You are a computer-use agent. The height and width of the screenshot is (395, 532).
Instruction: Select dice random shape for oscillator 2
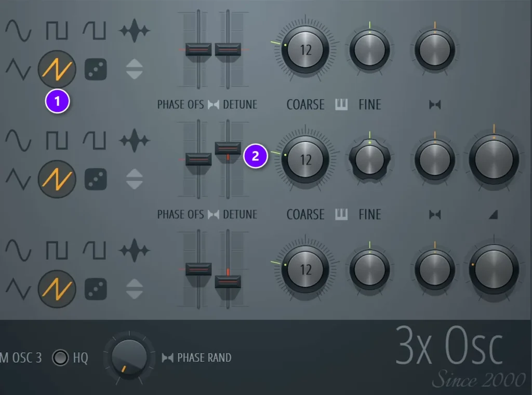96,180
